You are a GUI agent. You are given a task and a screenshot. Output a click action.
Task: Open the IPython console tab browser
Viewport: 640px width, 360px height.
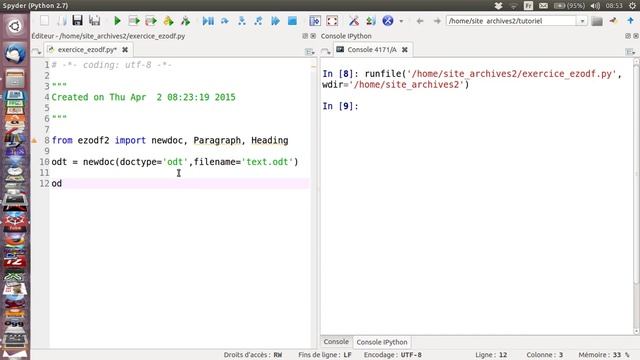pyautogui.click(x=325, y=51)
